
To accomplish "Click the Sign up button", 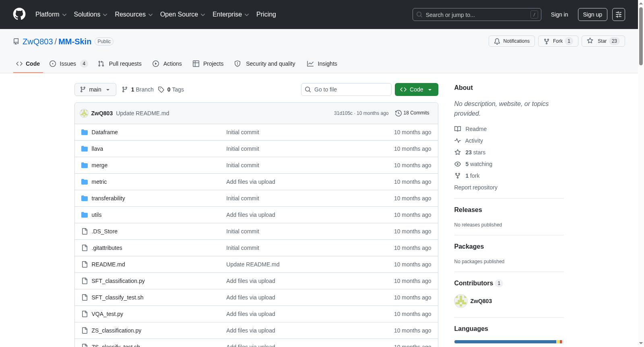I will [592, 15].
